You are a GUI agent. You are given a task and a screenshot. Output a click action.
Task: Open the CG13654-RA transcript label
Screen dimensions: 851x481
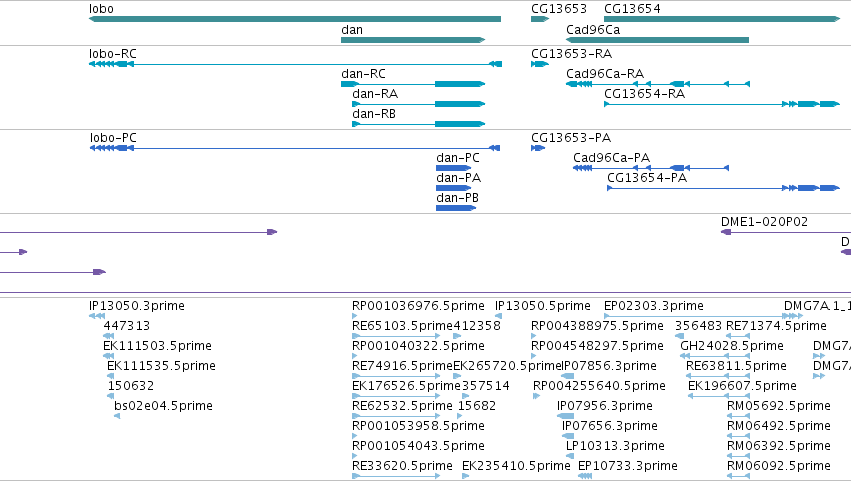pos(645,94)
